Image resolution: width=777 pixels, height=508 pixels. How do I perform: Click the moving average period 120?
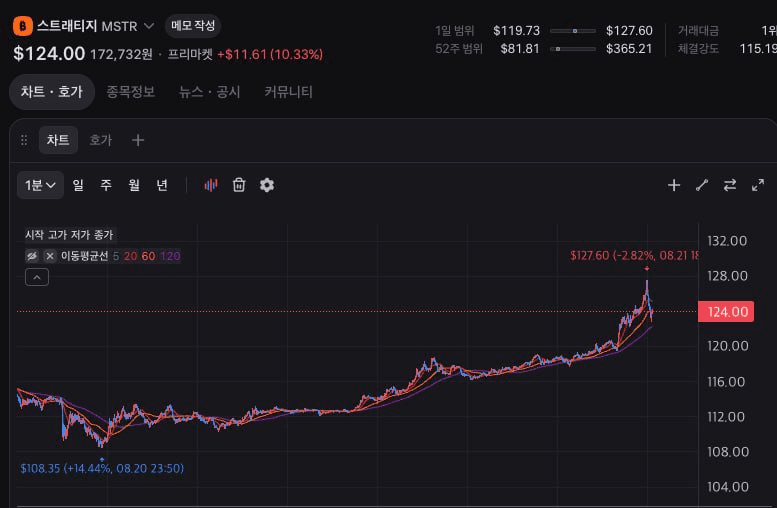(170, 256)
